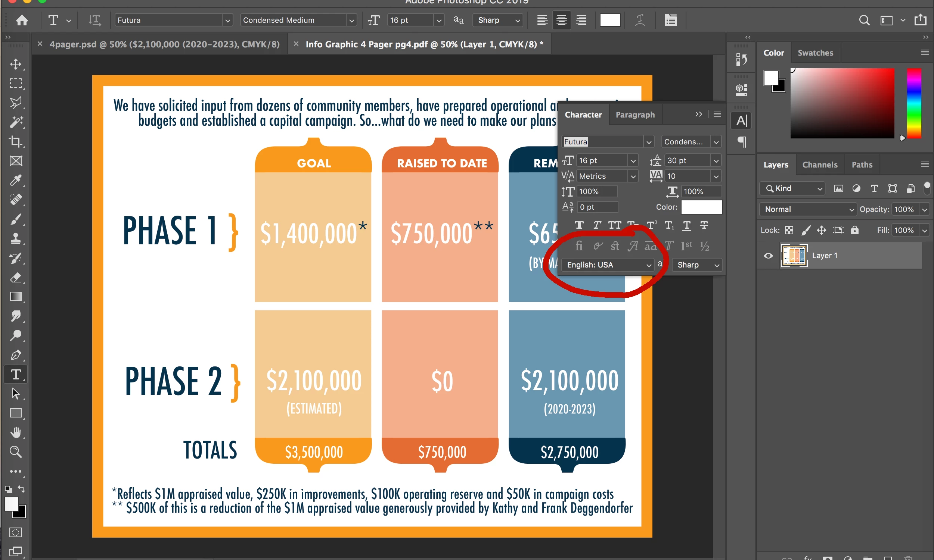Image resolution: width=934 pixels, height=560 pixels.
Task: Open the Character and Paragraph panels toggle
Action: 670,20
